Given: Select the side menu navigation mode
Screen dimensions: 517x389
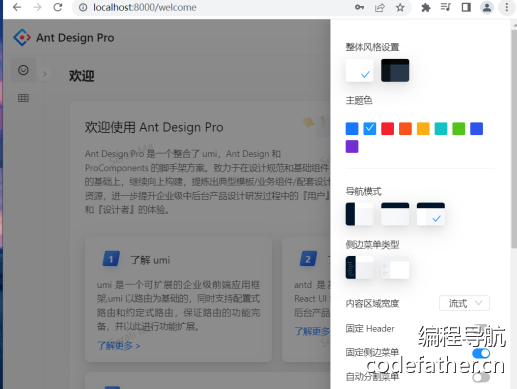Looking at the screenshot, I should pyautogui.click(x=359, y=214).
